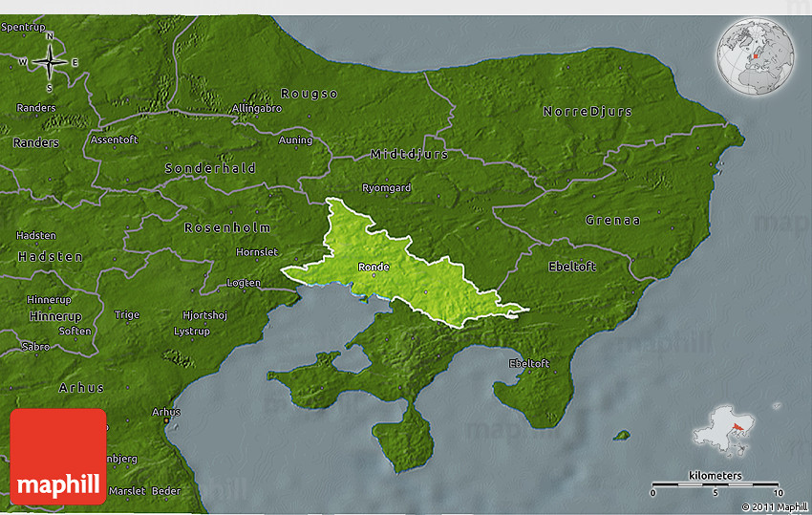Viewport: 812px width, 515px height.
Task: Click the compass rose icon
Action: (49, 63)
